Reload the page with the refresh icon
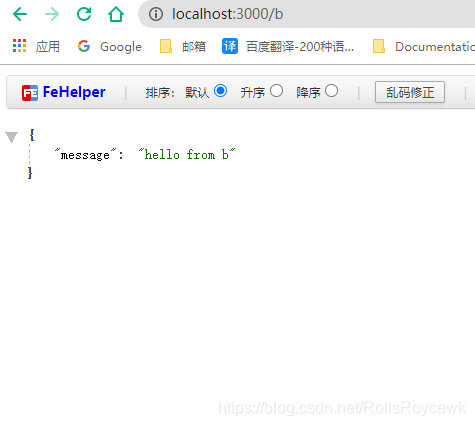 [84, 14]
